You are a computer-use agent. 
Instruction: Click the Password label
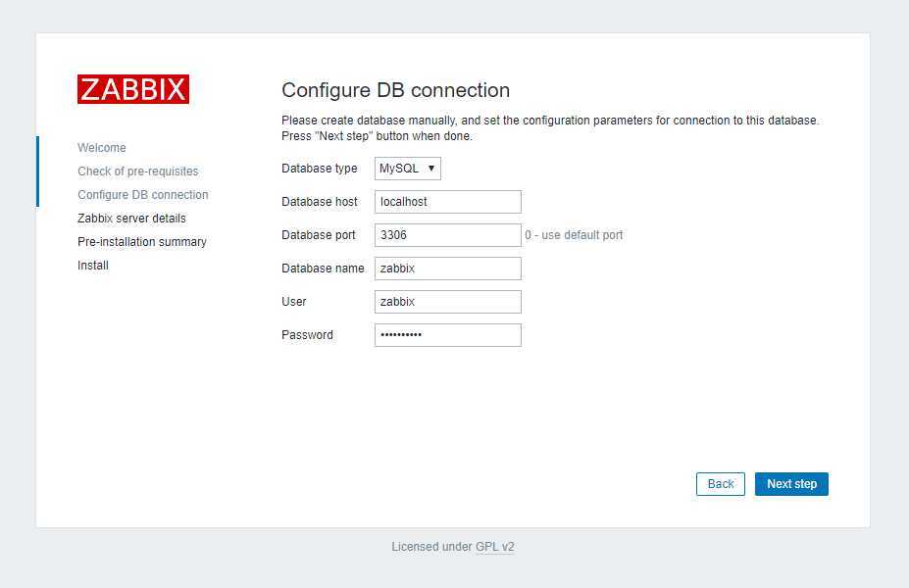click(x=307, y=335)
